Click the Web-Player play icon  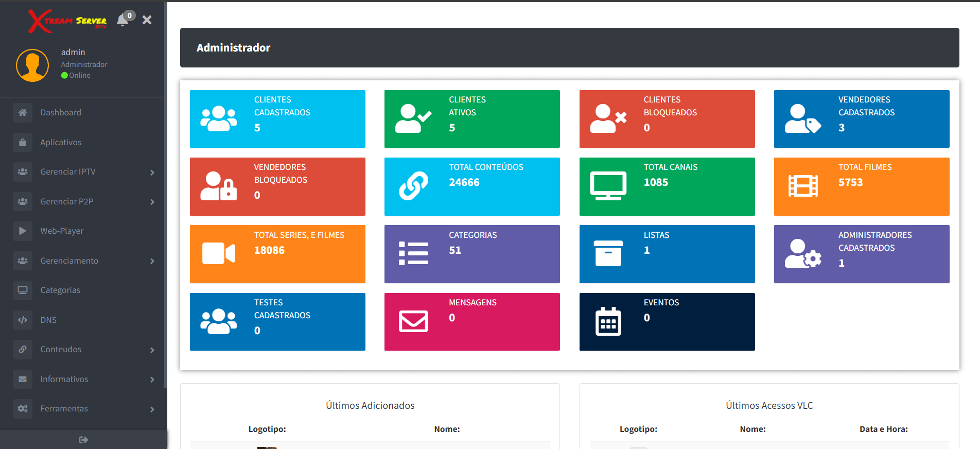pos(23,231)
